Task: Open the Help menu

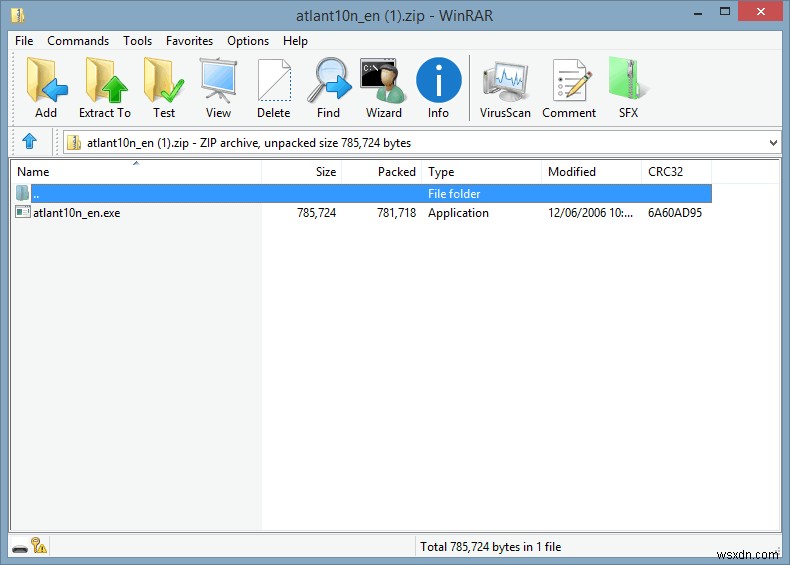Action: [x=295, y=41]
